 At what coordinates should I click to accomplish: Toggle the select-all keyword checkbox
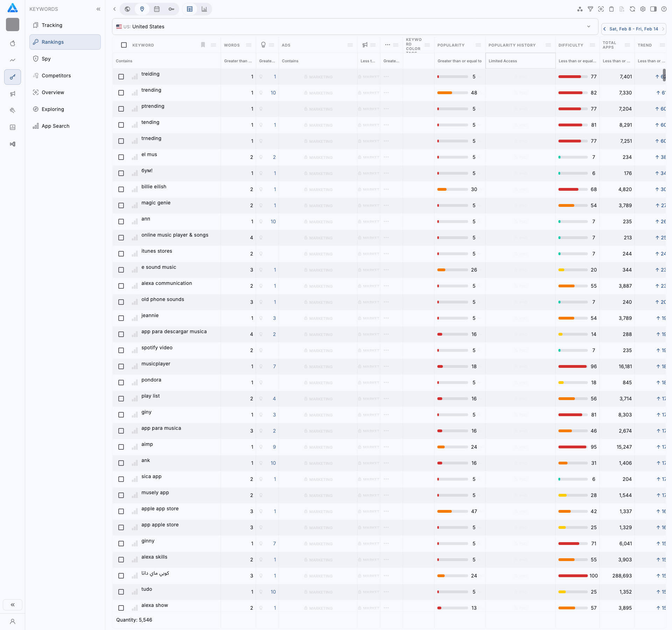coord(124,45)
